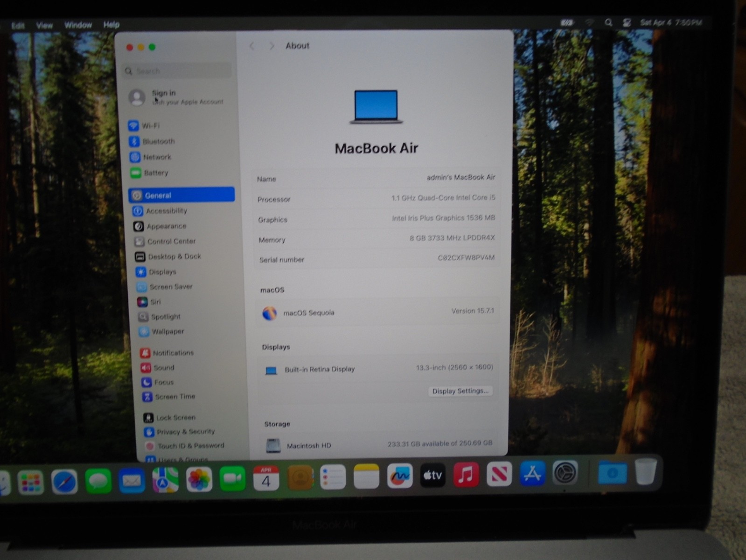Click the "Built-in Retina Display" row
The height and width of the screenshot is (560, 746).
pos(377,369)
